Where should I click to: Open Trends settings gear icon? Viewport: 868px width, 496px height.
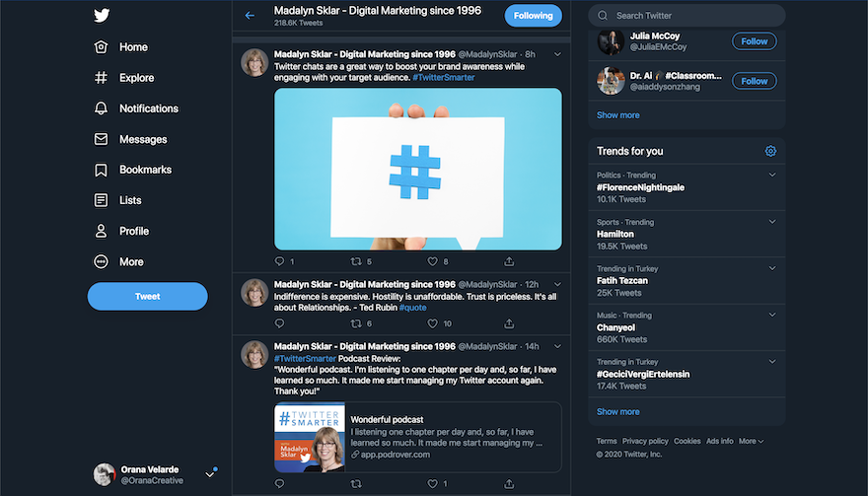point(770,151)
